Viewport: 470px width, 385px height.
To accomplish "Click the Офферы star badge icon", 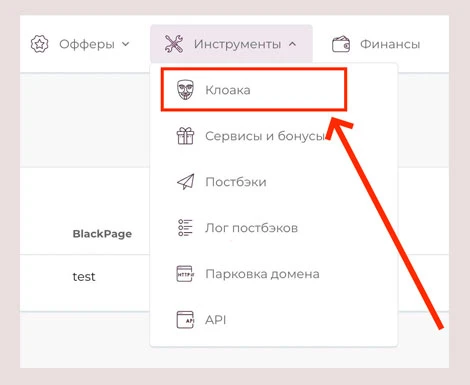I will [39, 44].
